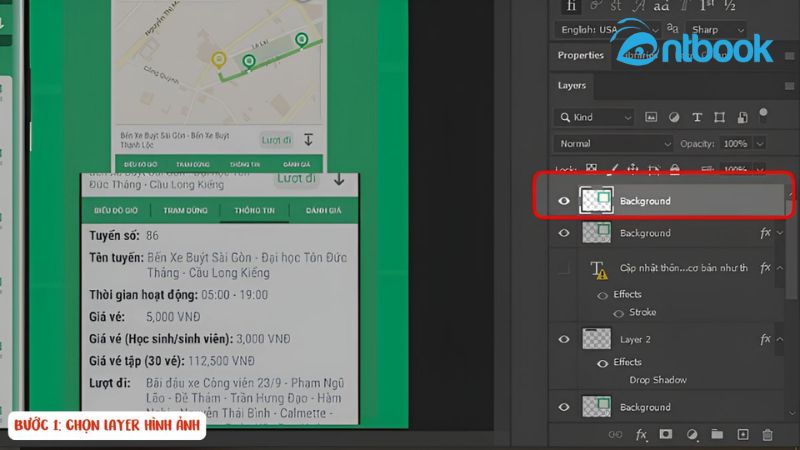Open English: USA language dropdown
Viewport: 800px width, 450px height.
(607, 30)
